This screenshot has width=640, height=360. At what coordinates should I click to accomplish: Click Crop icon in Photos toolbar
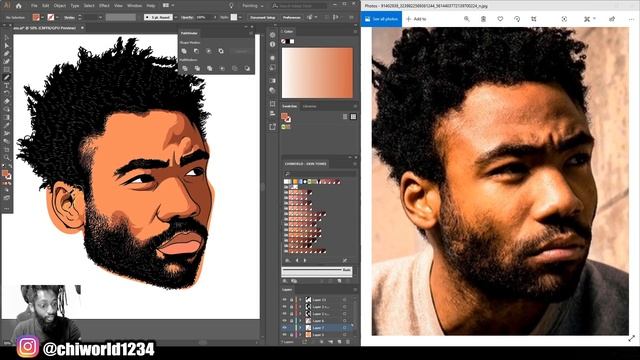click(x=533, y=19)
